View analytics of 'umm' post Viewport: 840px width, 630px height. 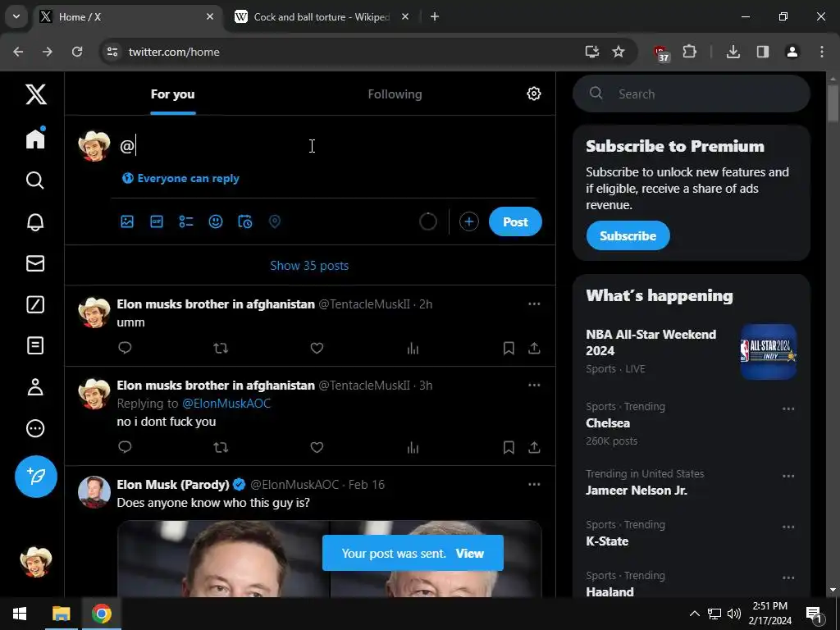click(x=413, y=348)
